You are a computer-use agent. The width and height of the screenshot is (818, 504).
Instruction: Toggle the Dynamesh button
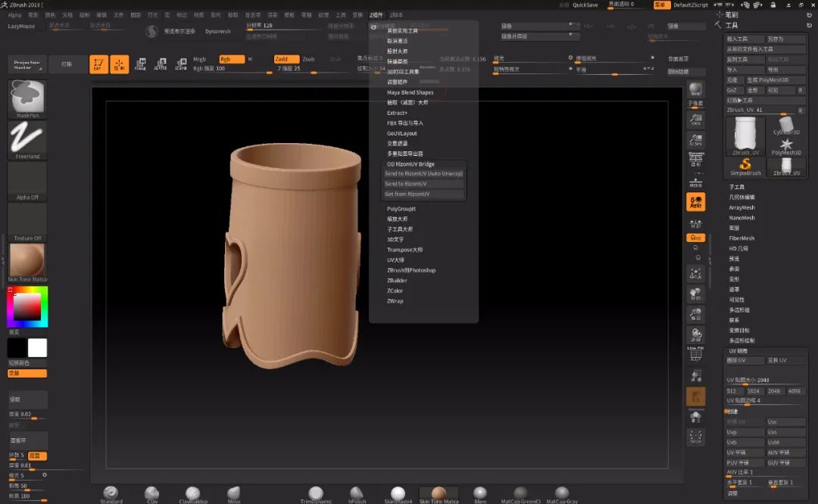(x=217, y=31)
